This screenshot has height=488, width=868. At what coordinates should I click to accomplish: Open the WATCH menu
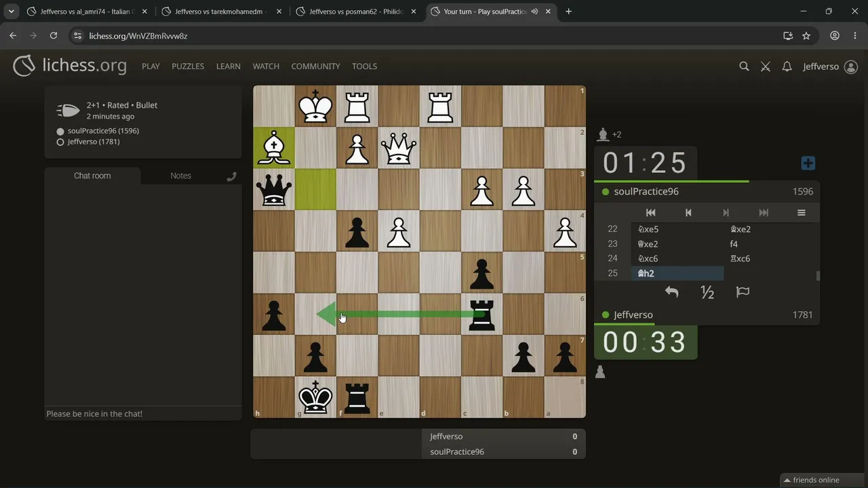[x=266, y=66]
